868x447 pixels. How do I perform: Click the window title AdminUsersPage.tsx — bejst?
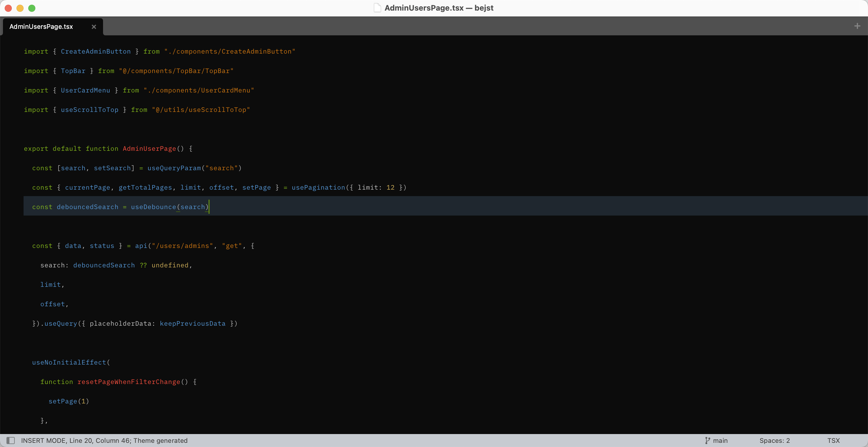point(439,8)
